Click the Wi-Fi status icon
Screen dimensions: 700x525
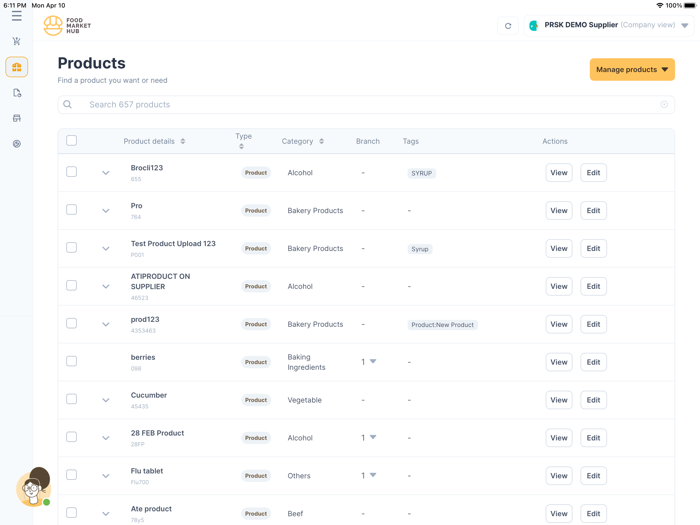tap(659, 5)
